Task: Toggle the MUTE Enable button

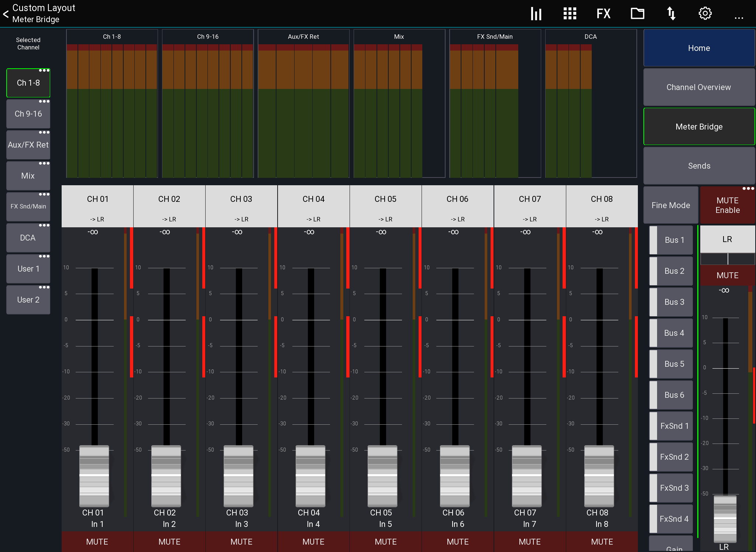Action: pyautogui.click(x=727, y=205)
